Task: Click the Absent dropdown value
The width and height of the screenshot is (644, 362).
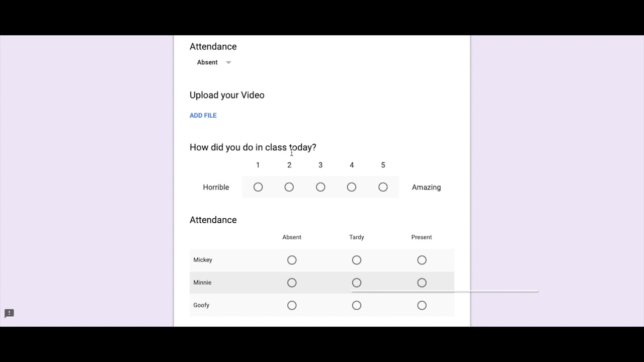Action: [x=207, y=62]
